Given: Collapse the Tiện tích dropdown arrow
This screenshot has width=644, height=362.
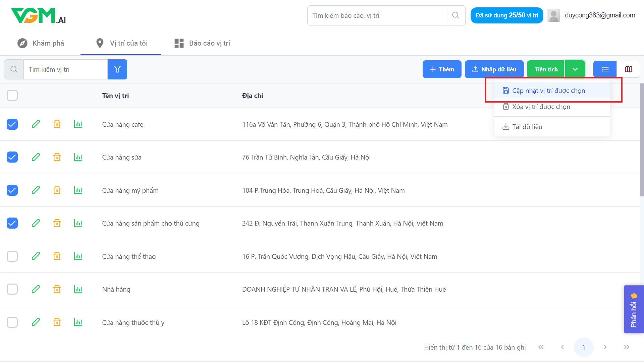Looking at the screenshot, I should click(x=575, y=69).
